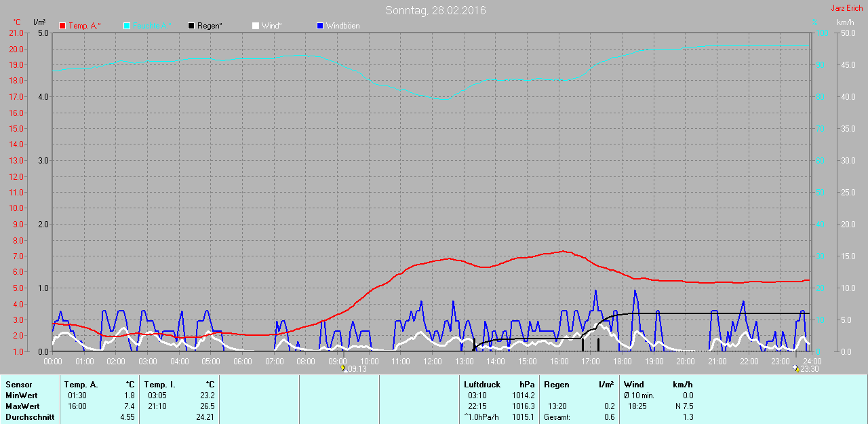Click the '°C' left axis unit label
The width and height of the screenshot is (868, 424).
17,22
